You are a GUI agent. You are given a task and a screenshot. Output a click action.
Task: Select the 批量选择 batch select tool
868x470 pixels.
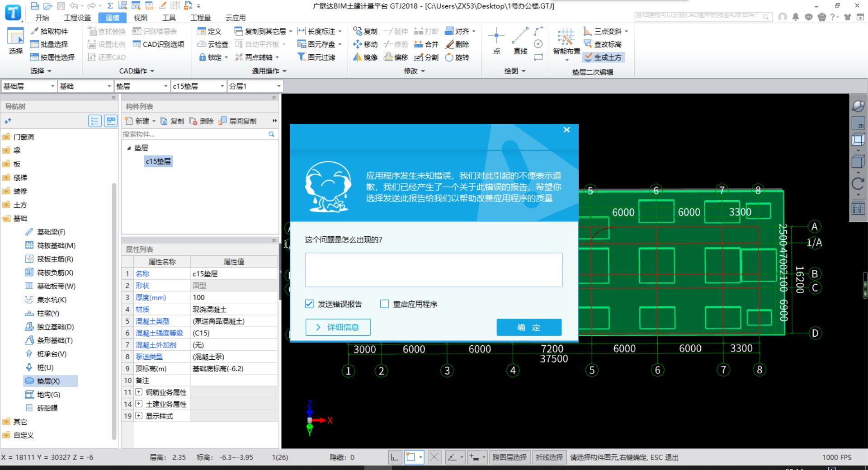[49, 44]
